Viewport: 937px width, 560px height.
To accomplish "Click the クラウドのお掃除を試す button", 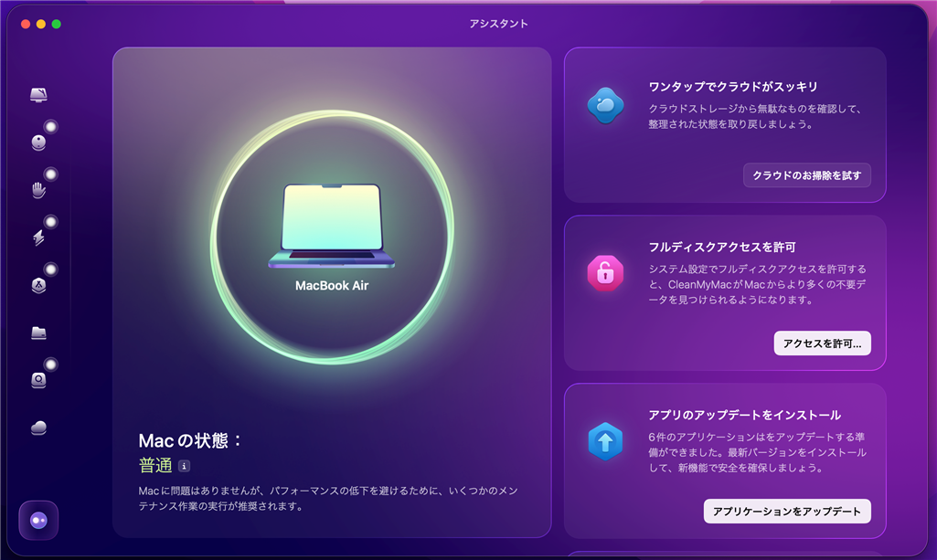I will coord(806,175).
